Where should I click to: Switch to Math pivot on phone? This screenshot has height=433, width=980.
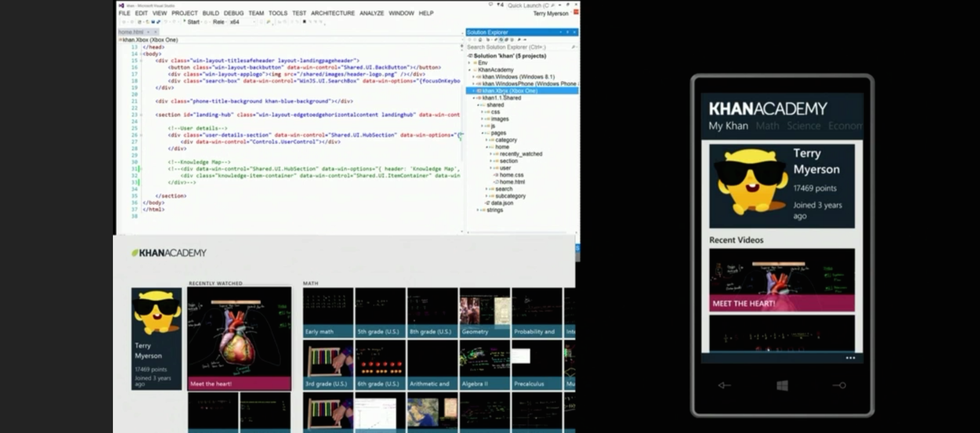point(767,126)
